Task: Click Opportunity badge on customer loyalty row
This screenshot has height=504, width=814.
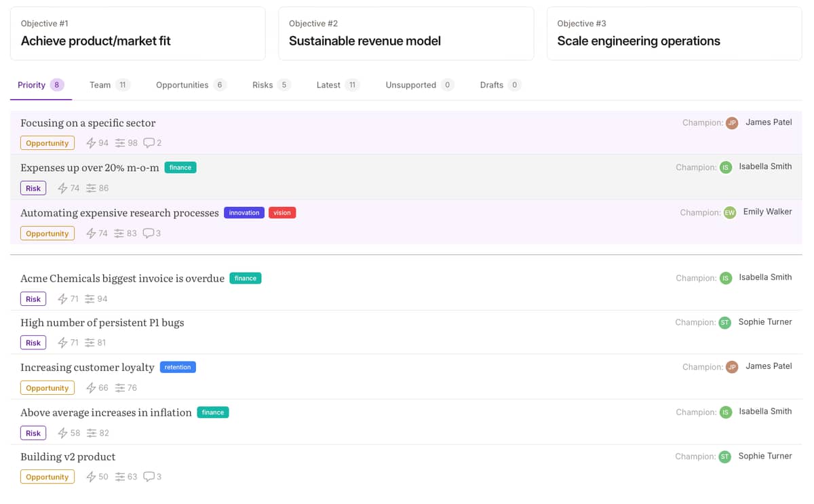Action: pos(47,388)
